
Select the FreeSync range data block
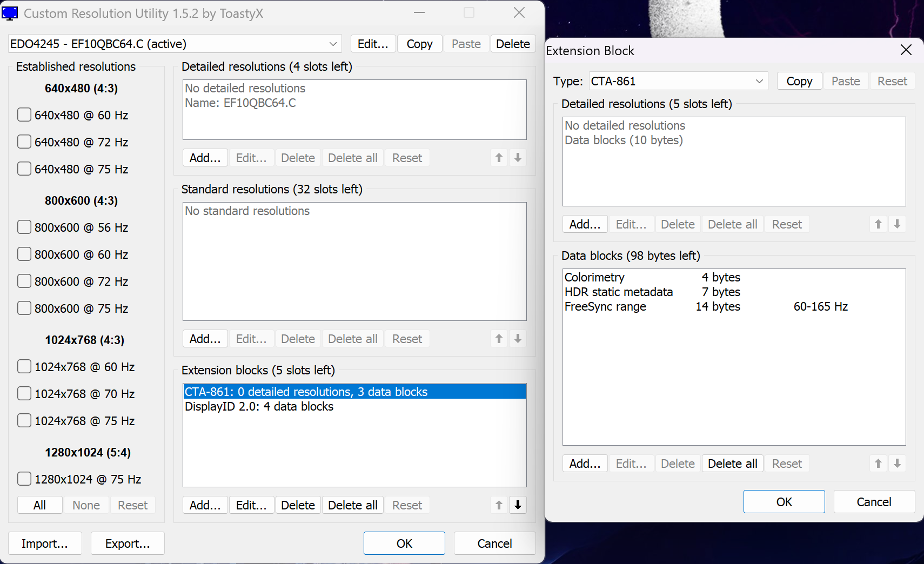605,307
